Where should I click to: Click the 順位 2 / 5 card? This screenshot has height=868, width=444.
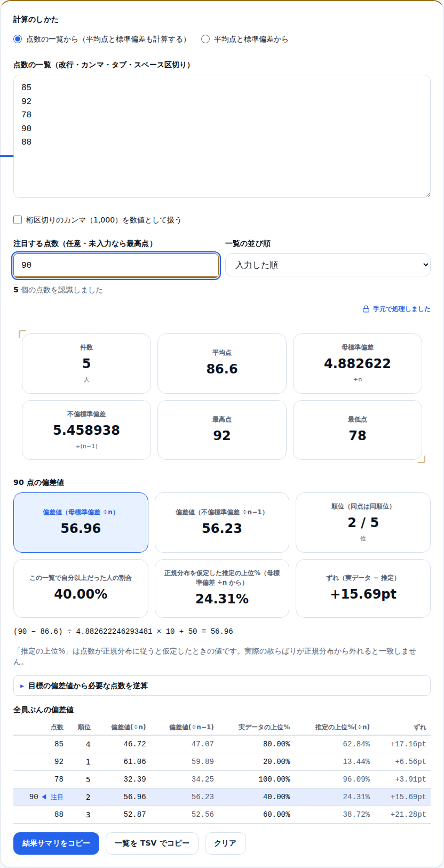tap(363, 522)
